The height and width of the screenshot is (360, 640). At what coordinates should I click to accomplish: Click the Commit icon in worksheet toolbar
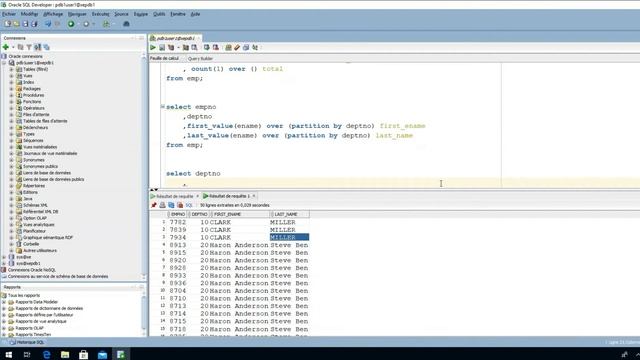click(x=207, y=47)
